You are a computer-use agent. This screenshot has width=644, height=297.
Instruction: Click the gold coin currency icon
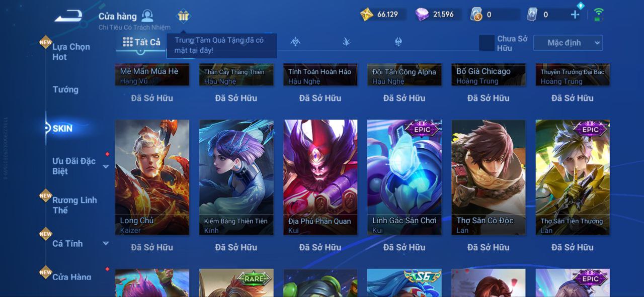tap(367, 15)
